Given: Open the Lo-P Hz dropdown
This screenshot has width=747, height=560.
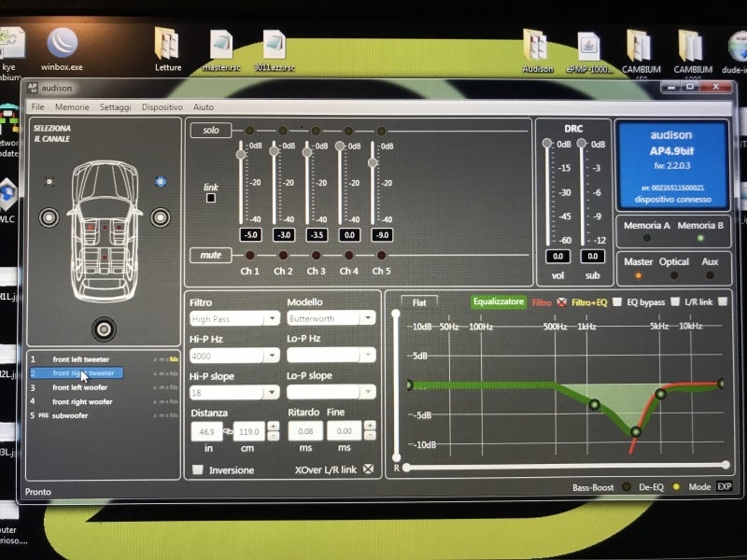Looking at the screenshot, I should [x=331, y=355].
